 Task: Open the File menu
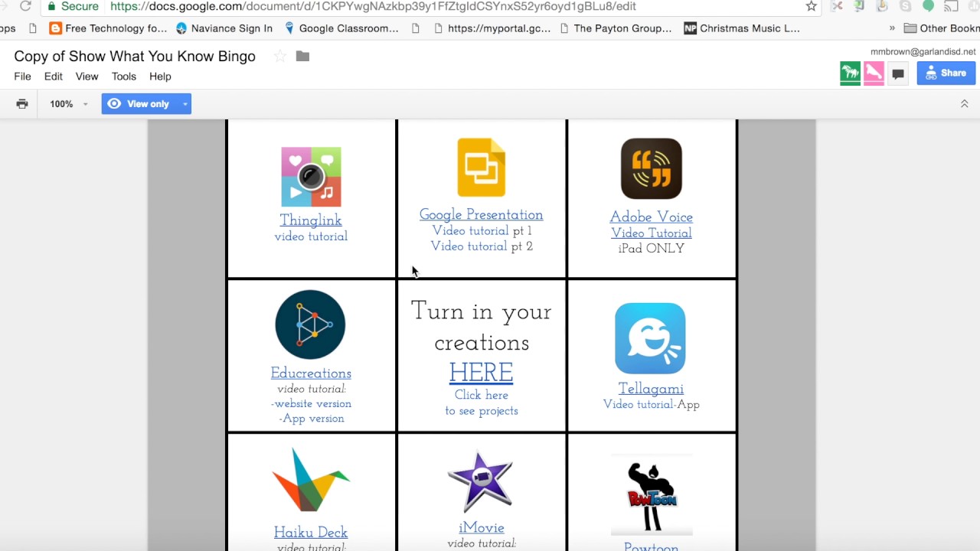pos(22,77)
